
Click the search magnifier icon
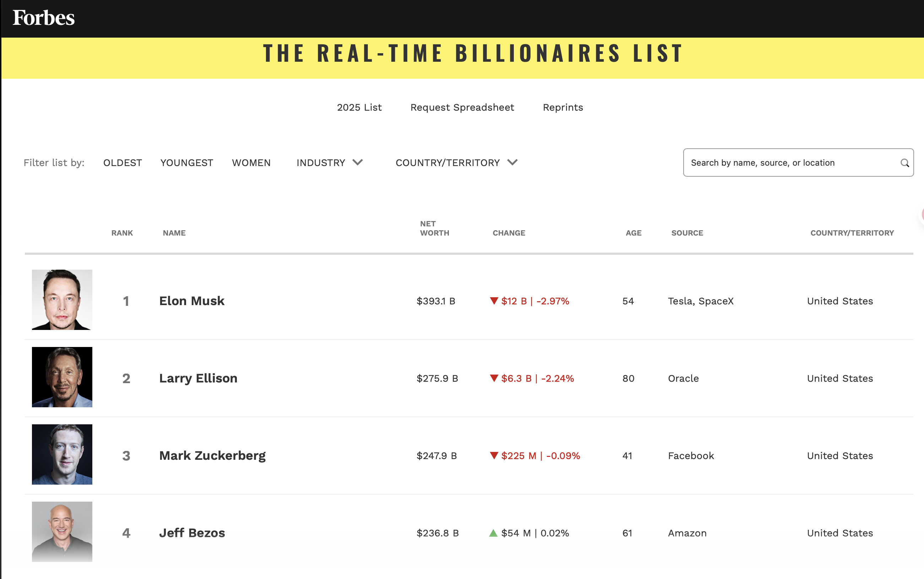(904, 163)
